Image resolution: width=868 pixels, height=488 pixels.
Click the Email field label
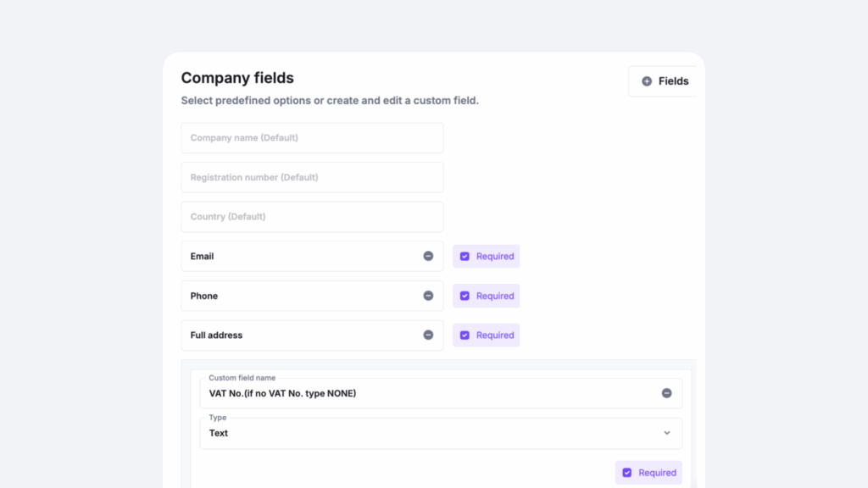point(202,256)
